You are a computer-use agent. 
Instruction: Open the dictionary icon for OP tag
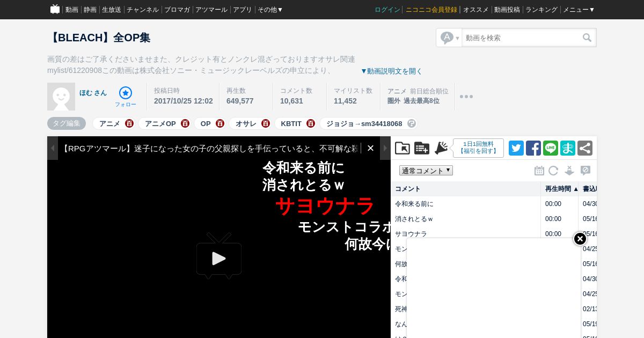click(x=220, y=123)
